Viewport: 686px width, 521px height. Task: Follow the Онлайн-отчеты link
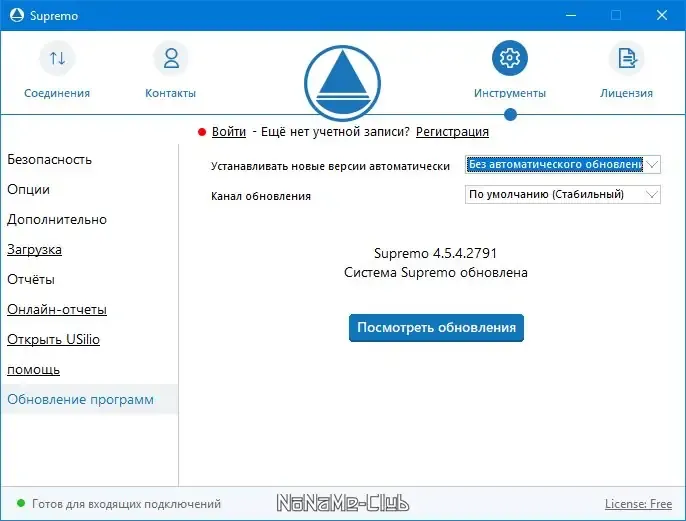pyautogui.click(x=57, y=310)
